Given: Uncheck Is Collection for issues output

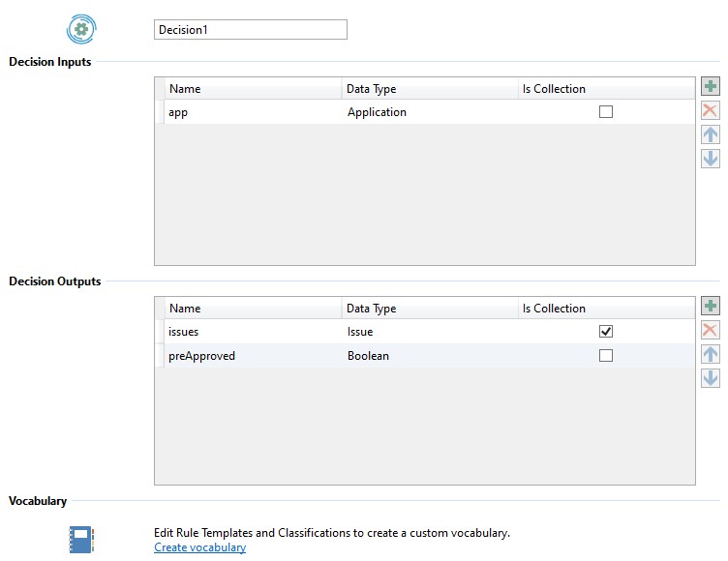Looking at the screenshot, I should coord(606,332).
